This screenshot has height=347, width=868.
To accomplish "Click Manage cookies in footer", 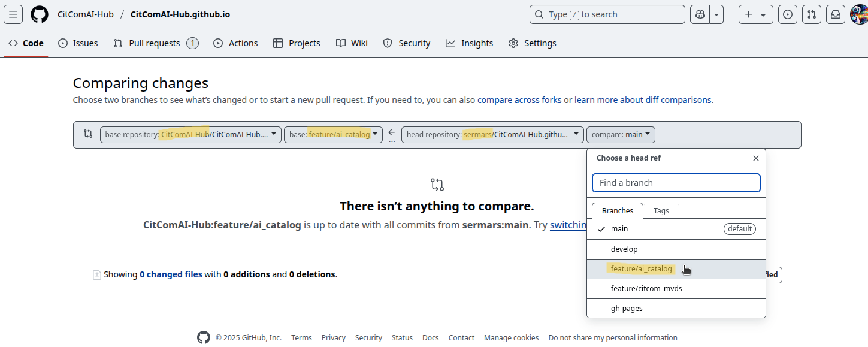I will 511,338.
